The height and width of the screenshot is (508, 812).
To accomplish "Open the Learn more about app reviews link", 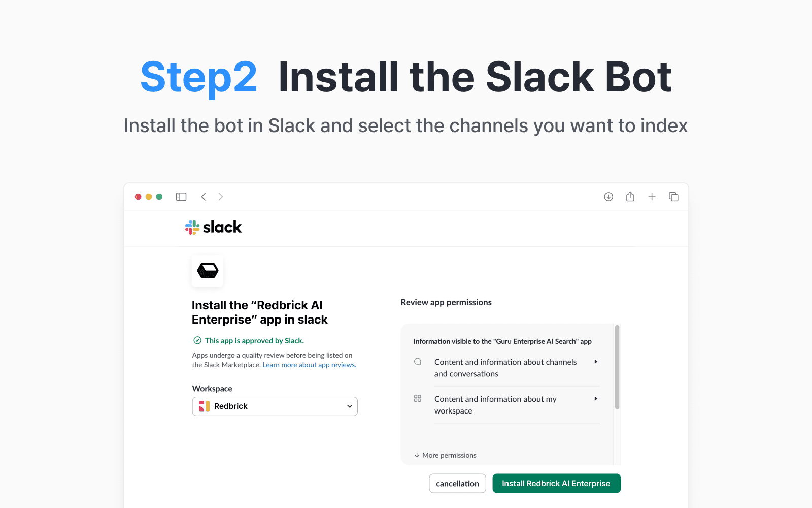I will (x=309, y=365).
